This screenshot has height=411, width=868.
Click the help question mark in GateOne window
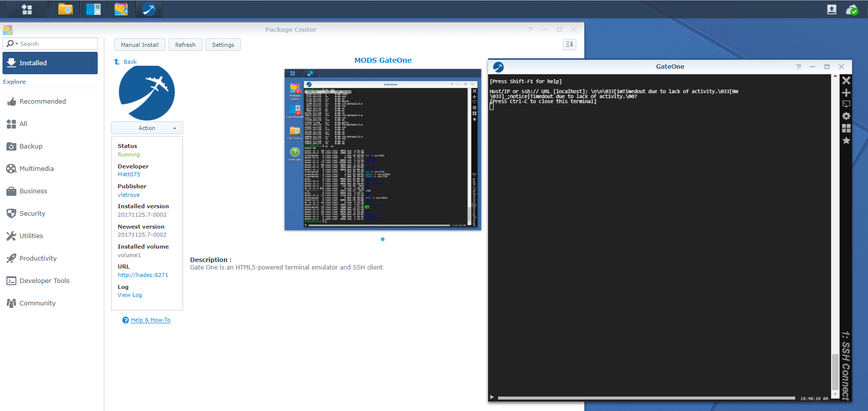799,66
